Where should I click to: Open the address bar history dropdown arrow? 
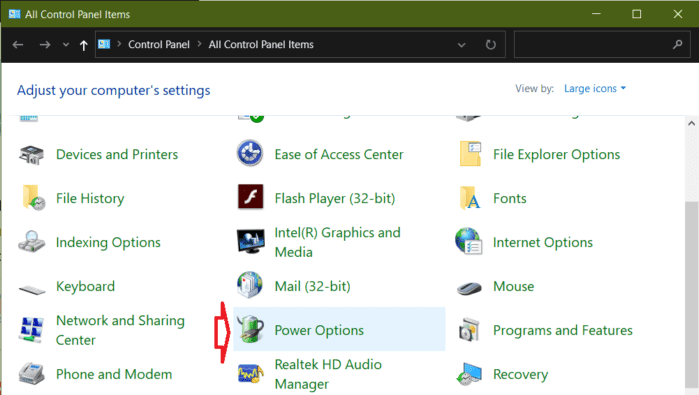[x=461, y=45]
